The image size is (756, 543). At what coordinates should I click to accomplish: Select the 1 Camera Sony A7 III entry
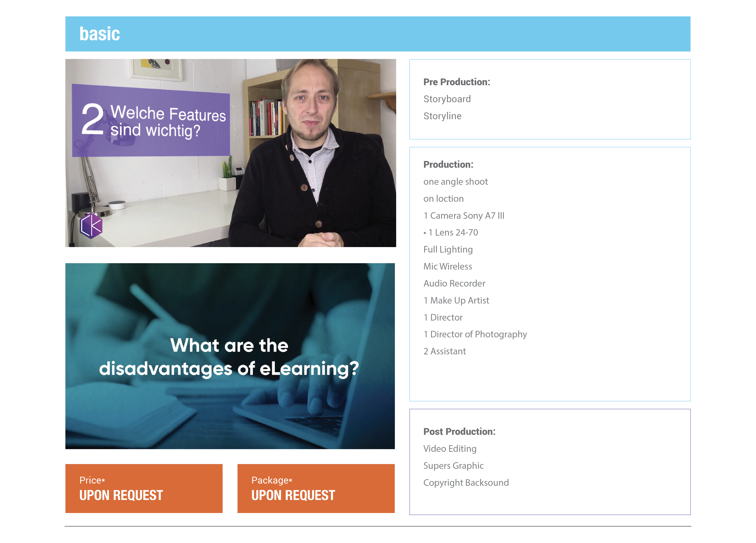tap(464, 216)
